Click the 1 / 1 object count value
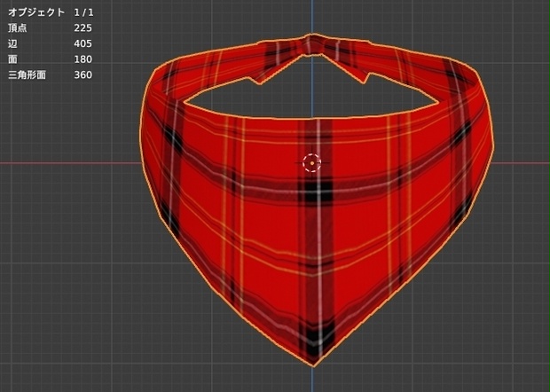This screenshot has width=550, height=392. 84,12
